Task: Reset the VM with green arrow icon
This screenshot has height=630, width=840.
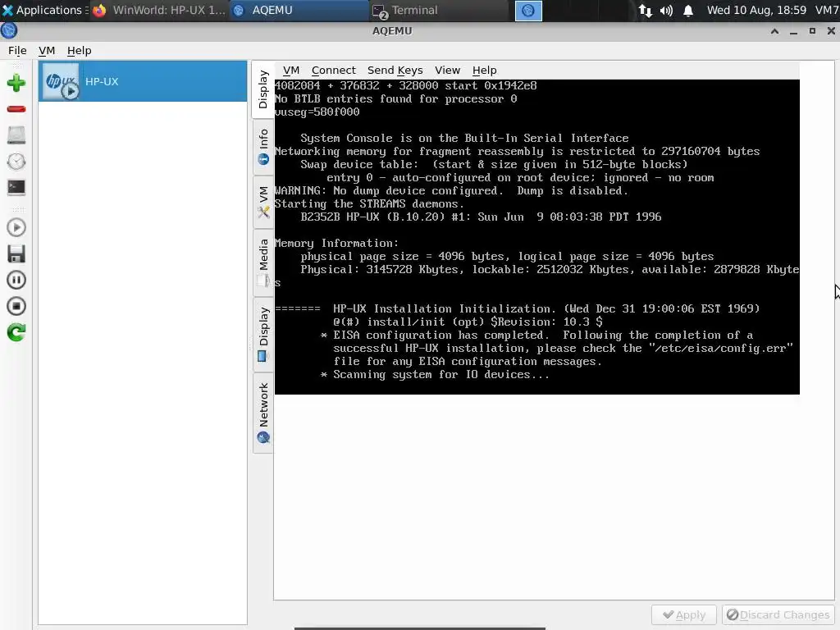Action: [x=16, y=332]
